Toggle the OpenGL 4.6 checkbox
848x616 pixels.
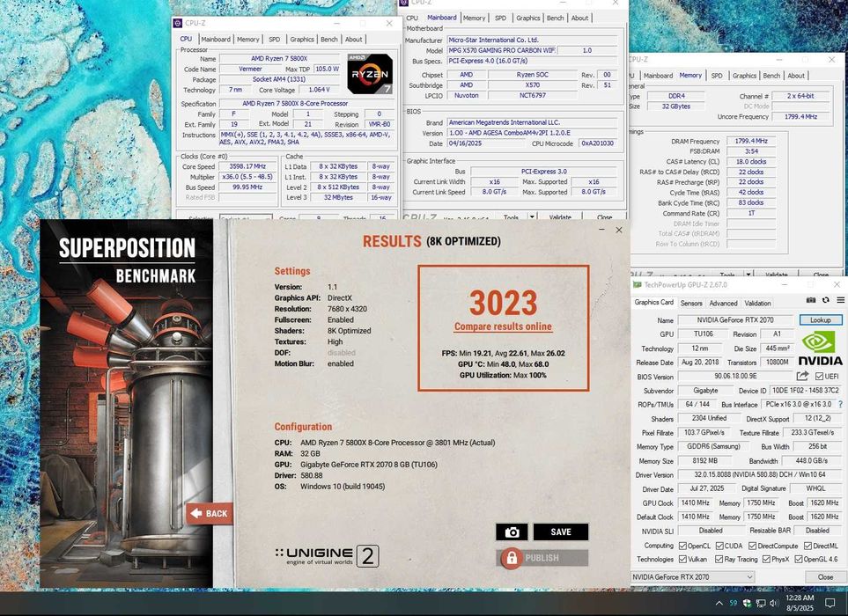click(x=798, y=560)
